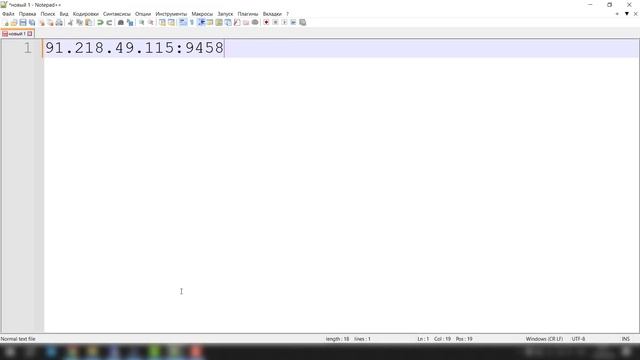Screen dimensions: 640x360
Task: Close the новый 1 tab with its X
Action: (30, 34)
